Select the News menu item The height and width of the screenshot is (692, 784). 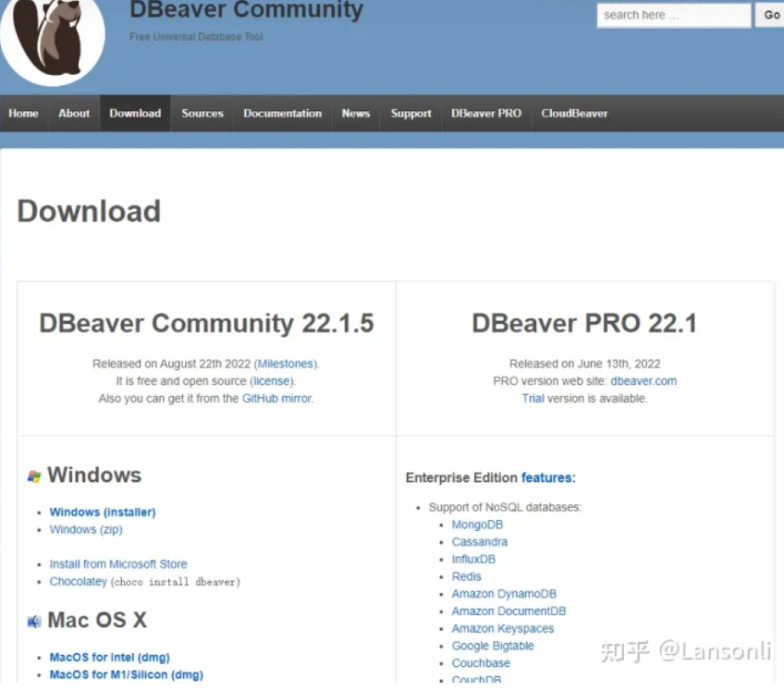pos(355,113)
